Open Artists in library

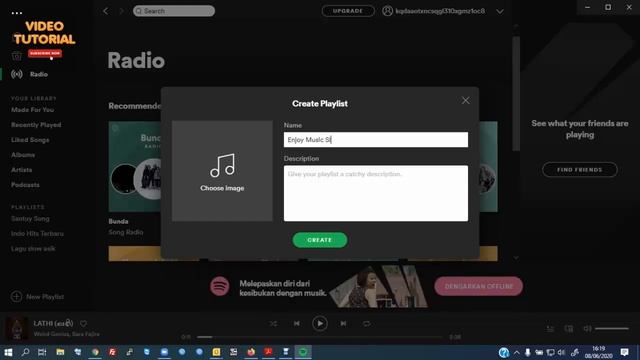point(22,170)
